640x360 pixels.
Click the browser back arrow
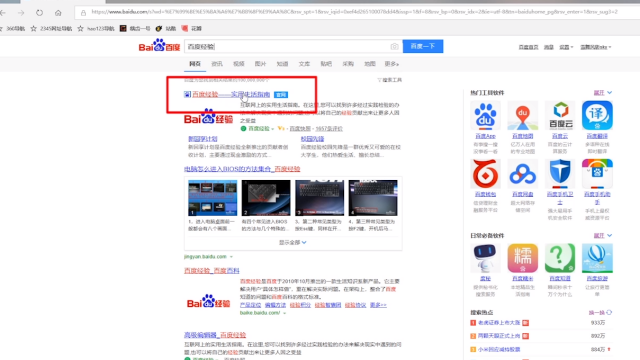2,13
